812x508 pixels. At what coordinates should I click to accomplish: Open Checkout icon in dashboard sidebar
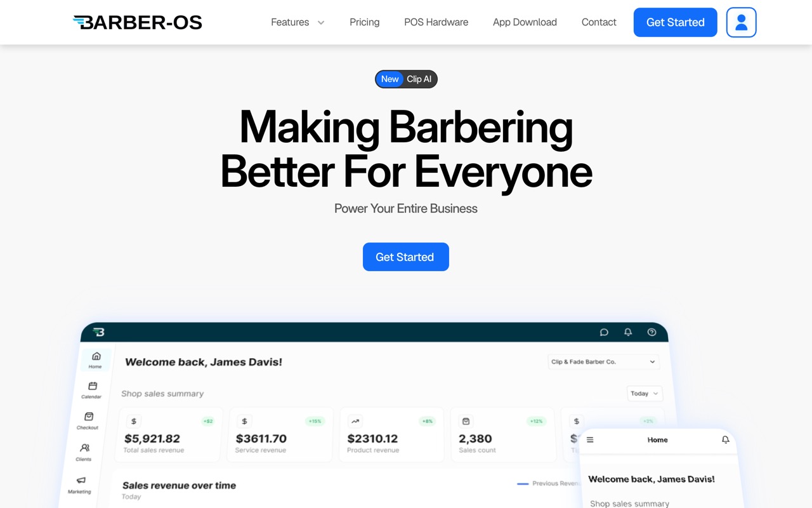point(88,421)
